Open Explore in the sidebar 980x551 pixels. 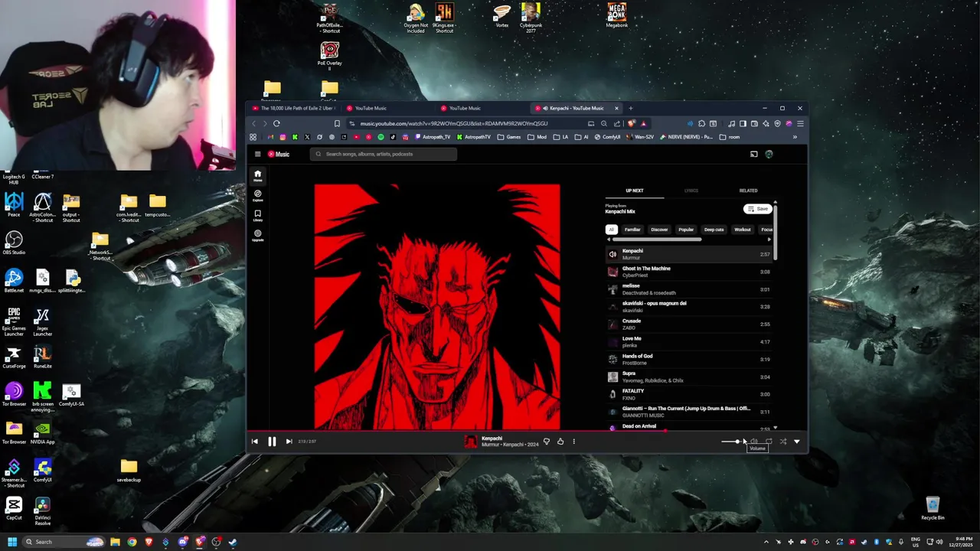(x=258, y=195)
